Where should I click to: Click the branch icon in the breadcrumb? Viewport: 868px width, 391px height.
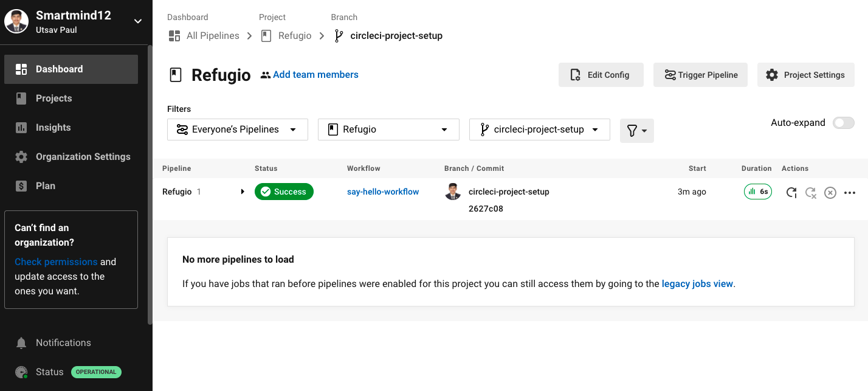(x=339, y=36)
